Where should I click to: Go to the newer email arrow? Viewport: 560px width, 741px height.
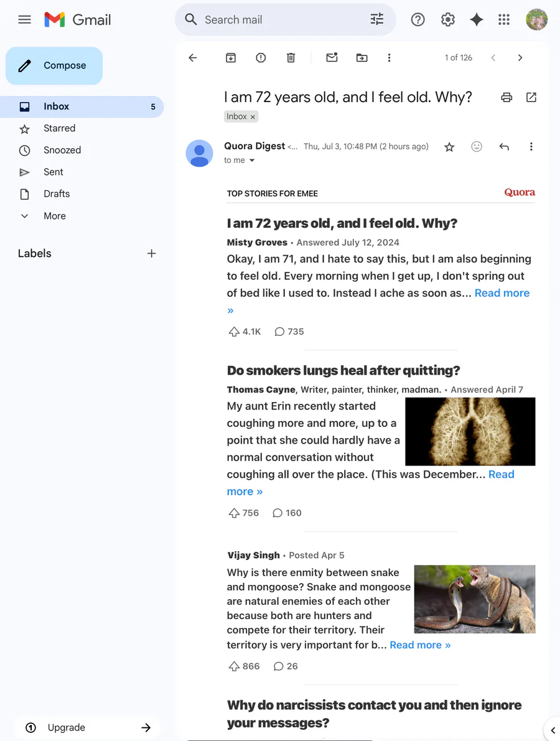tap(493, 58)
